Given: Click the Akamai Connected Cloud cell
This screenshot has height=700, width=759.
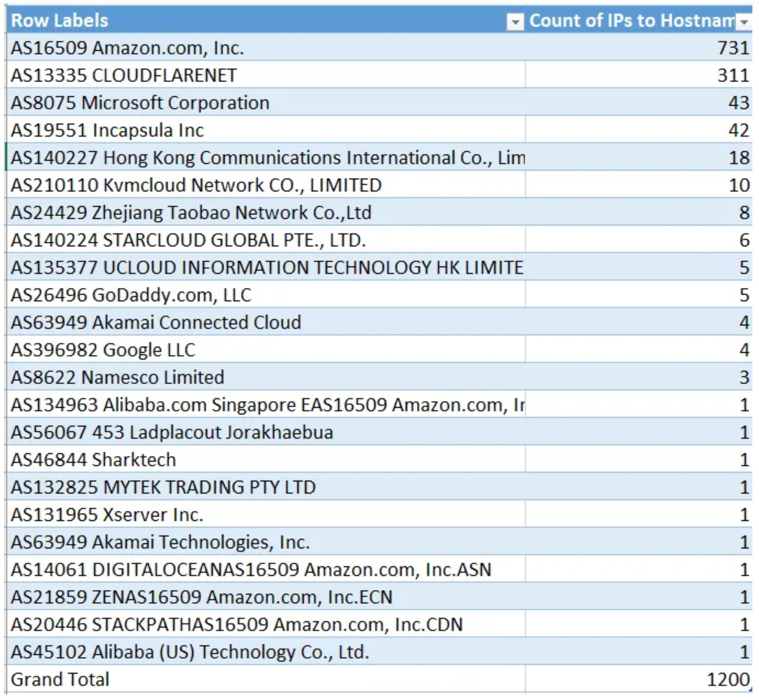Looking at the screenshot, I should click(156, 322).
